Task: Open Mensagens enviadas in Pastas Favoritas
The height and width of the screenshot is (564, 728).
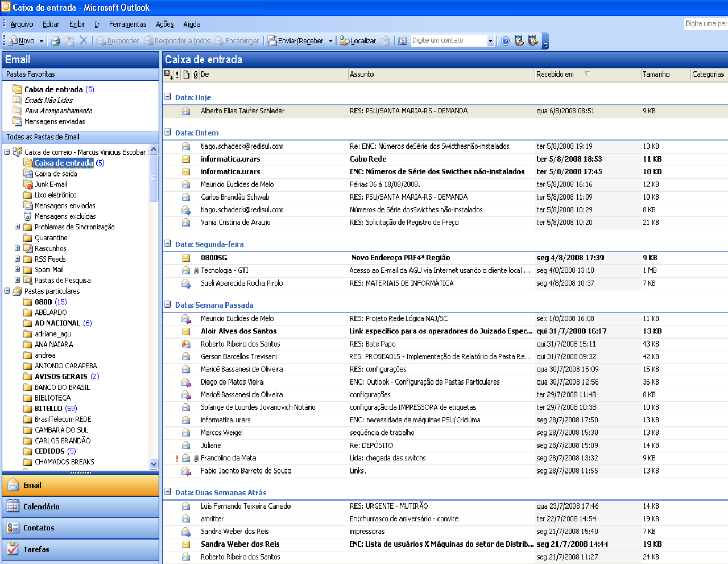Action: click(55, 122)
